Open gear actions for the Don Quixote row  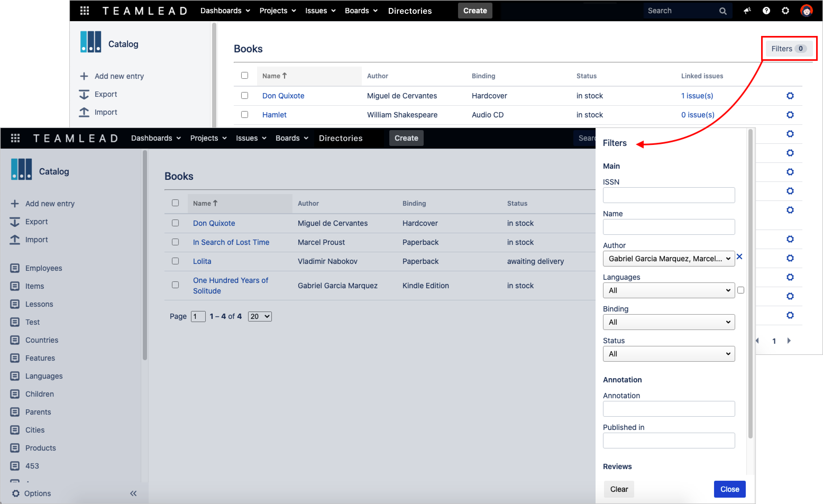[x=790, y=96]
